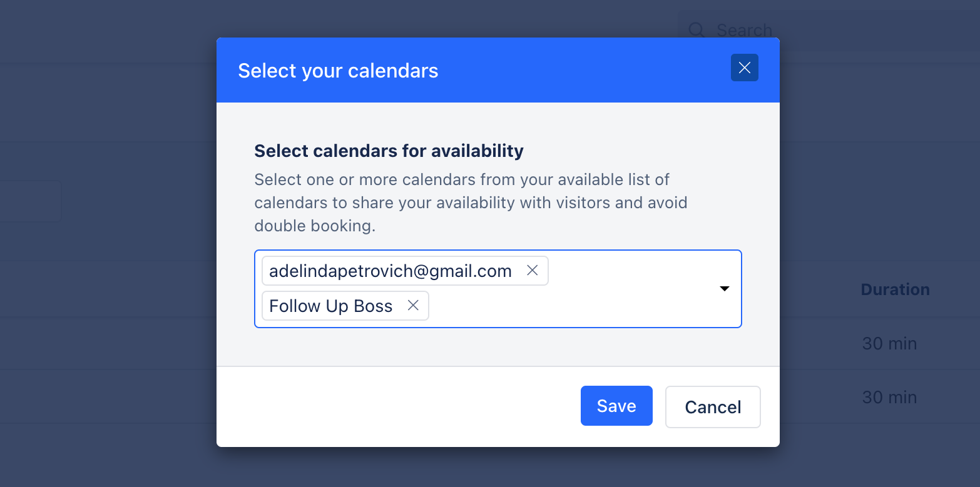Viewport: 980px width, 487px height.
Task: Cancel the calendar selection
Action: point(713,407)
